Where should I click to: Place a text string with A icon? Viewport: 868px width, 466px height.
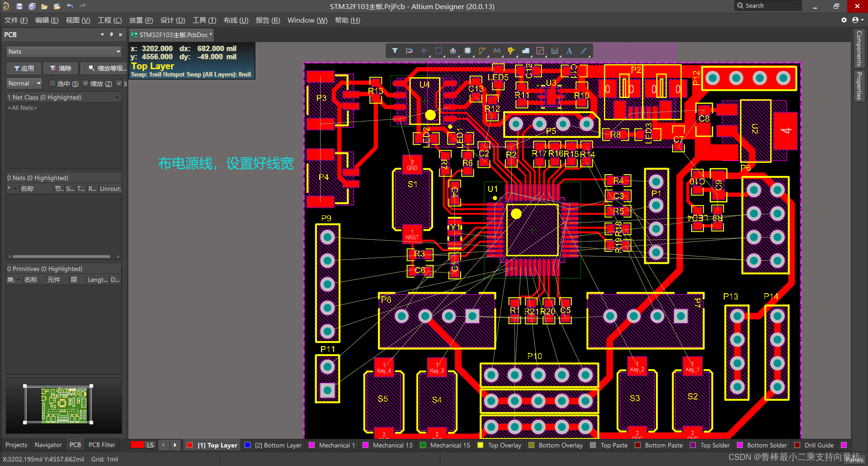(569, 51)
